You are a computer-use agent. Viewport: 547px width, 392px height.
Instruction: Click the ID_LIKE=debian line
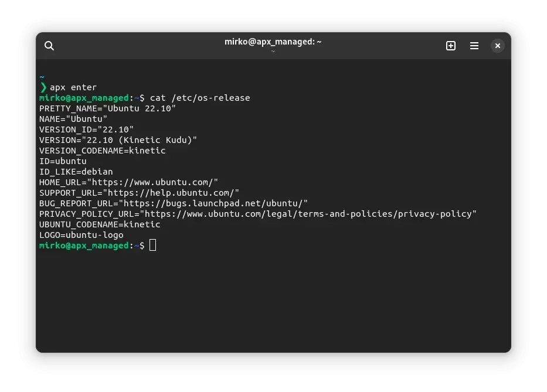coord(76,172)
